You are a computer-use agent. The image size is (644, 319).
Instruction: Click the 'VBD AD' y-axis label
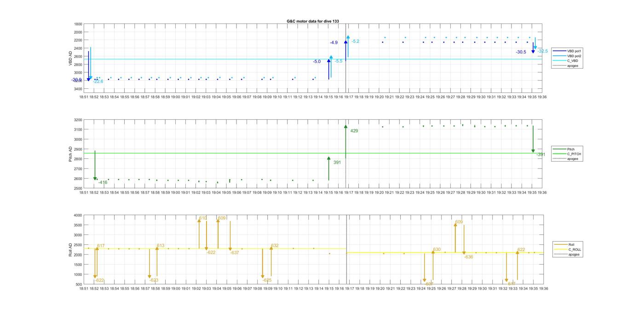tap(70, 58)
